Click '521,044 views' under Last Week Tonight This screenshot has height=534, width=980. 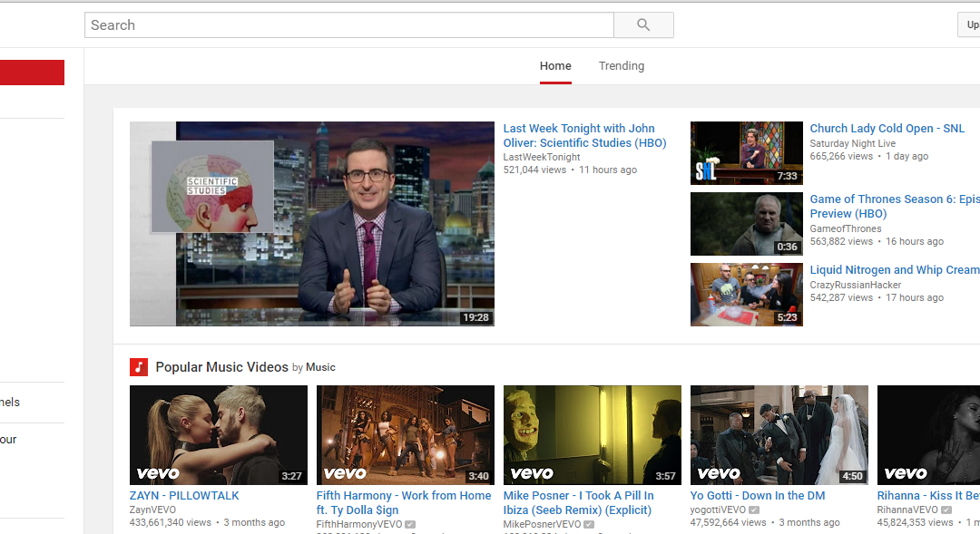click(535, 170)
